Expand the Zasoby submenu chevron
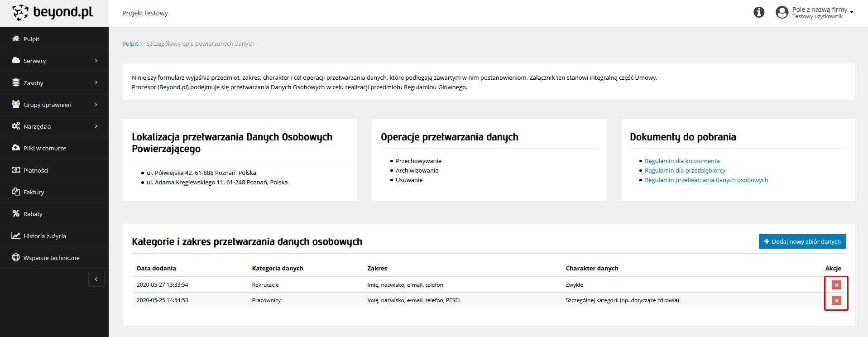 [96, 82]
